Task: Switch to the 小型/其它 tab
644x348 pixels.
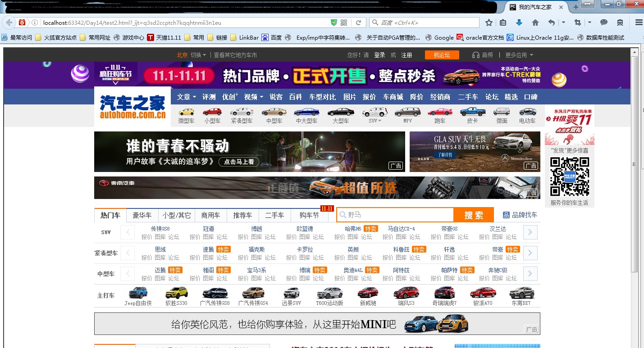Action: (x=176, y=215)
